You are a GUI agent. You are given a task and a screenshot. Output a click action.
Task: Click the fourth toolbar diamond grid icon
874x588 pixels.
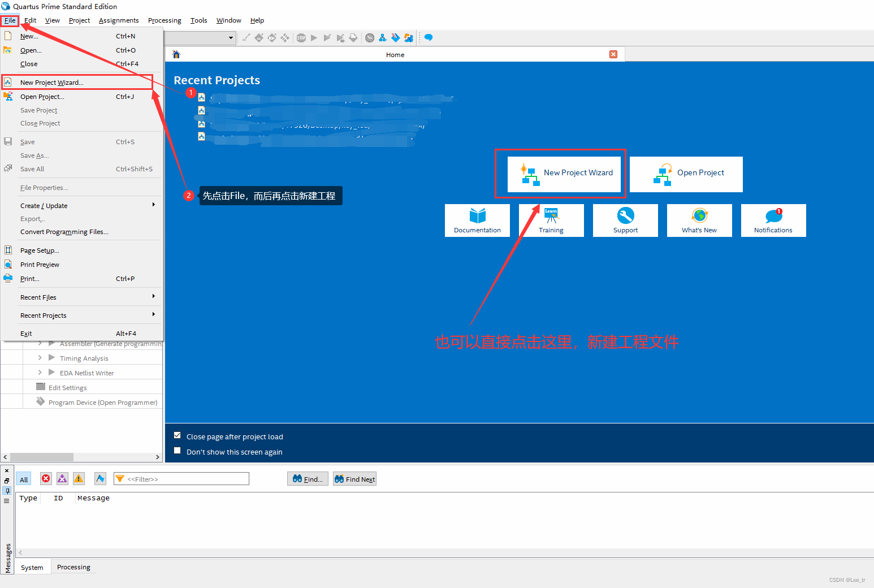coord(285,38)
